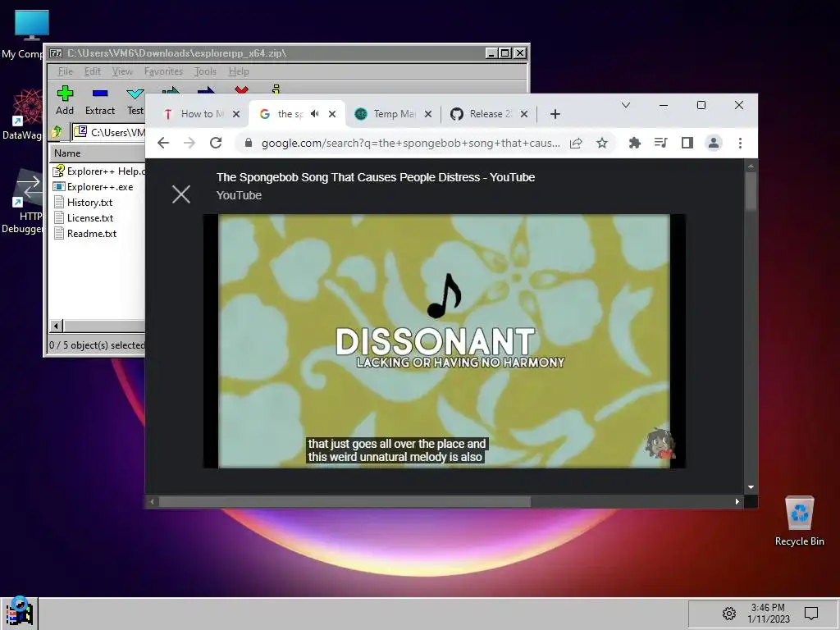The height and width of the screenshot is (630, 840).
Task: Open a new Chrome tab
Action: [x=555, y=114]
